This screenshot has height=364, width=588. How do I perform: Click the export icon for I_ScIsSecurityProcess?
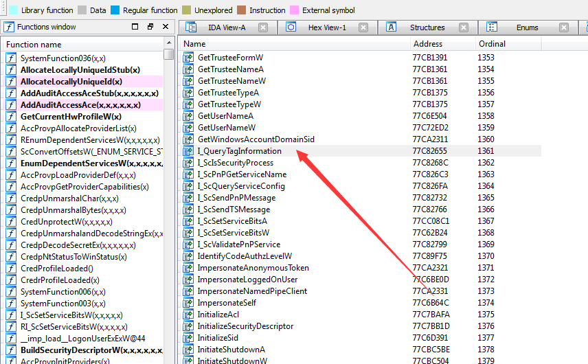coord(188,163)
